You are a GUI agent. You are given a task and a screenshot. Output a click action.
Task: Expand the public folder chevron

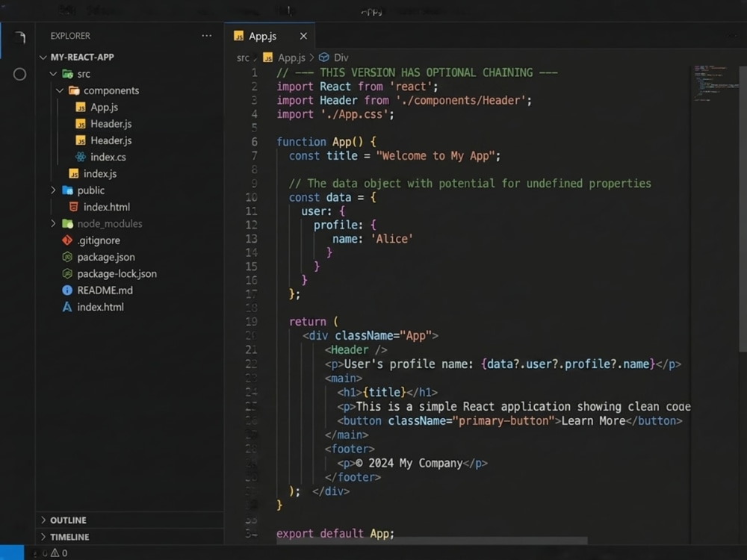click(x=53, y=190)
